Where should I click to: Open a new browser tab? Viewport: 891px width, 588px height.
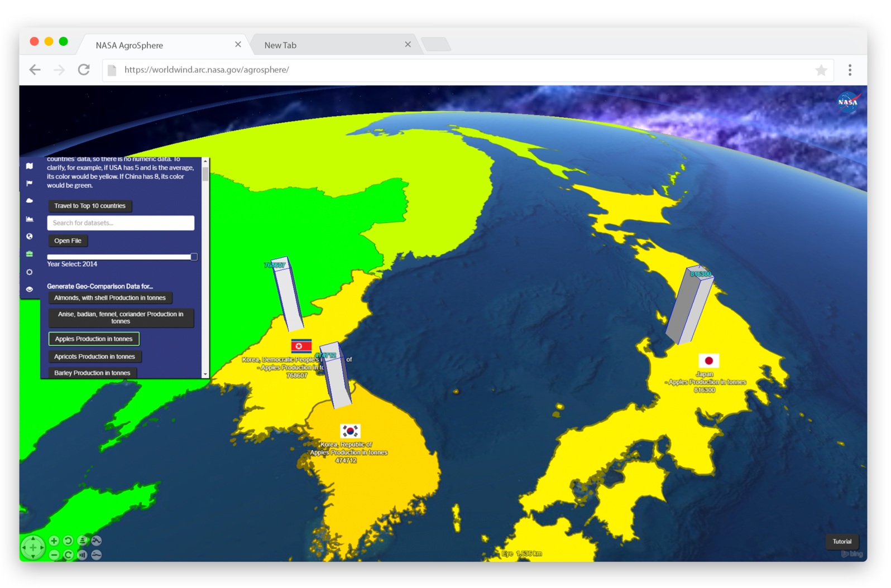point(435,45)
